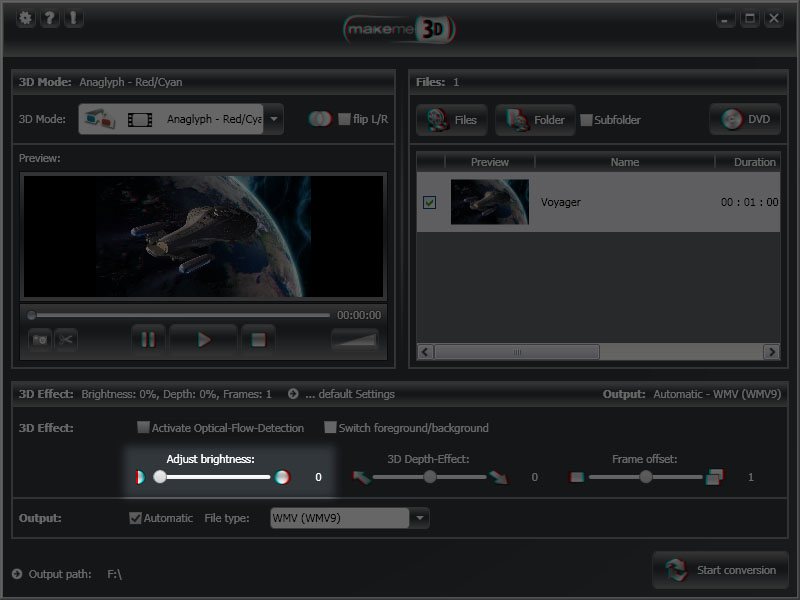800x600 pixels.
Task: Click the overlapping circles icon beside flip L/R
Action: pos(320,119)
